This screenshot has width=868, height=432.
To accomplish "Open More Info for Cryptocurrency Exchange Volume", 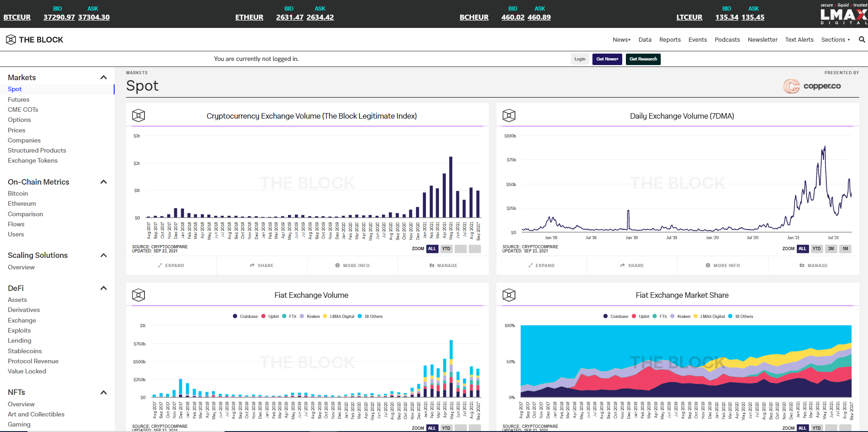I will [x=352, y=266].
